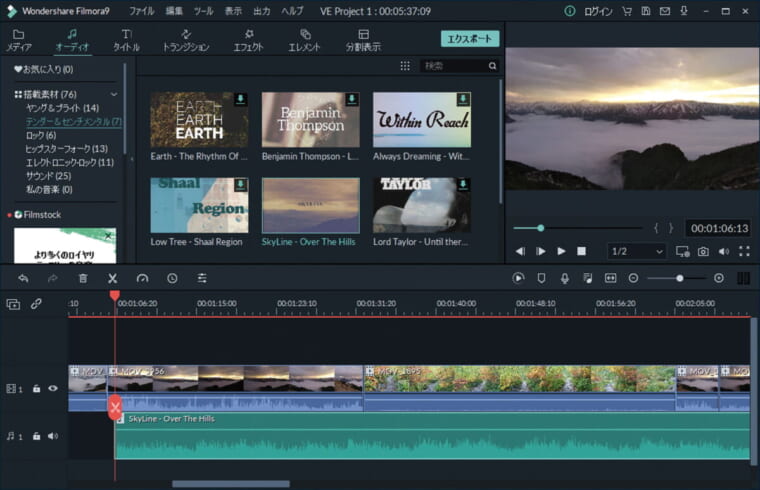
Task: Open the ツール menu
Action: pyautogui.click(x=204, y=11)
